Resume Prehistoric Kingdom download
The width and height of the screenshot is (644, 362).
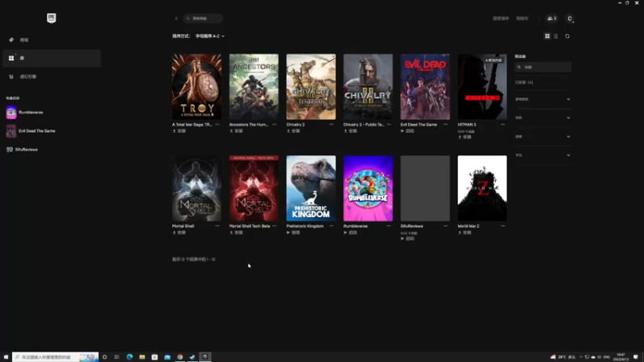[293, 232]
